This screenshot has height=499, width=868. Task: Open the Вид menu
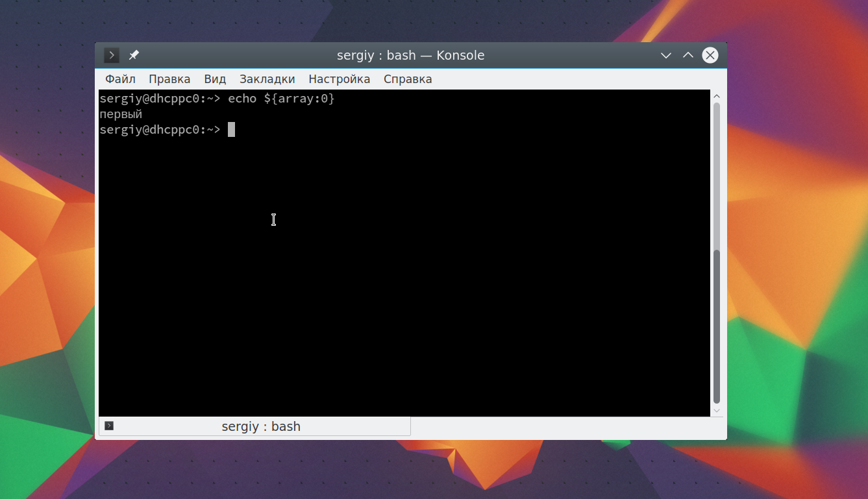coord(215,79)
